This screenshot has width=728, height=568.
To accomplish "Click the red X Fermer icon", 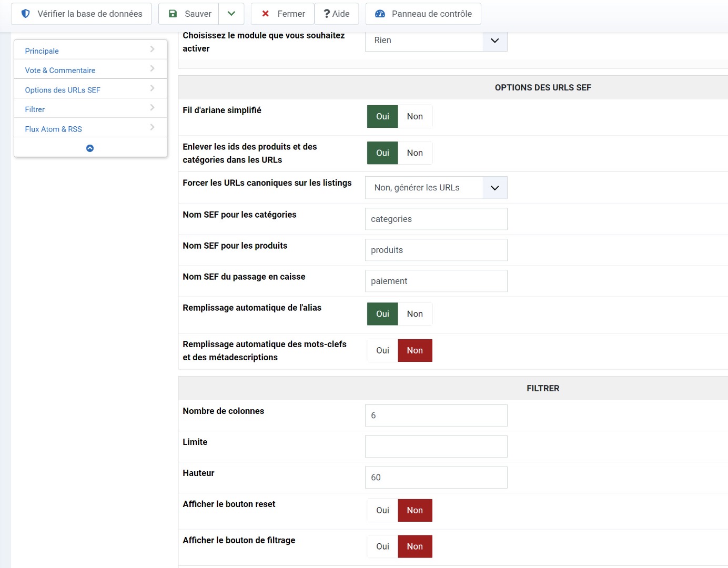I will point(266,14).
